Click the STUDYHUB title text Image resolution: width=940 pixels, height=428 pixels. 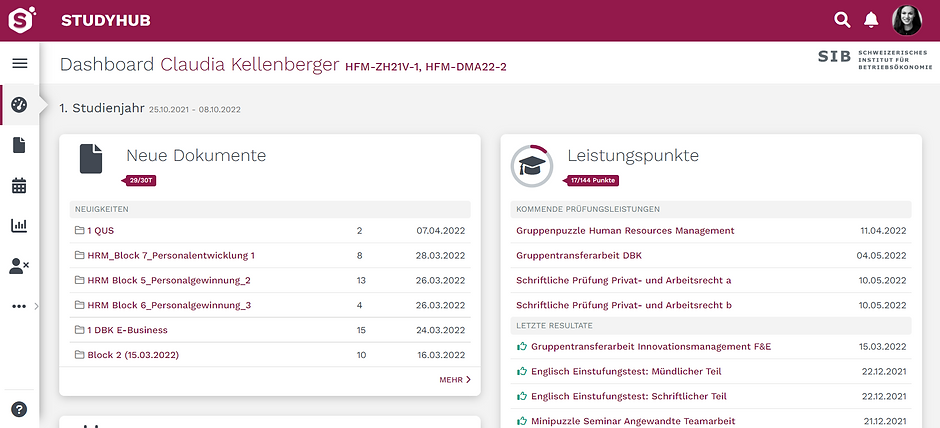point(106,20)
